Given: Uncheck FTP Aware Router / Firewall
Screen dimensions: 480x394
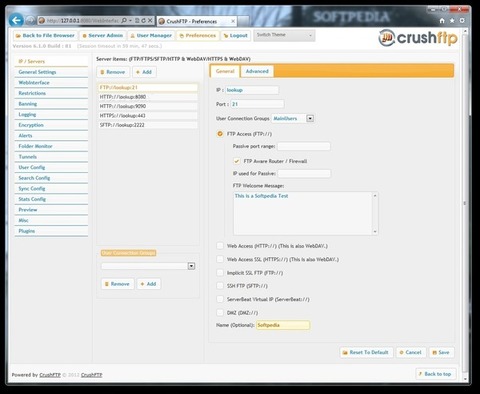Looking at the screenshot, I should click(x=237, y=161).
